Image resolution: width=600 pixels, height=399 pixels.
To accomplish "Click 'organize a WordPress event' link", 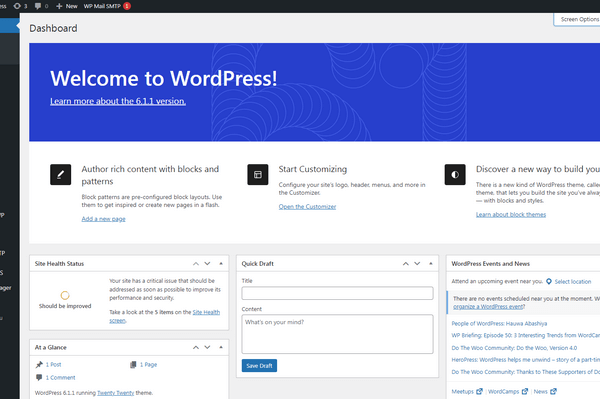I will [x=488, y=307].
